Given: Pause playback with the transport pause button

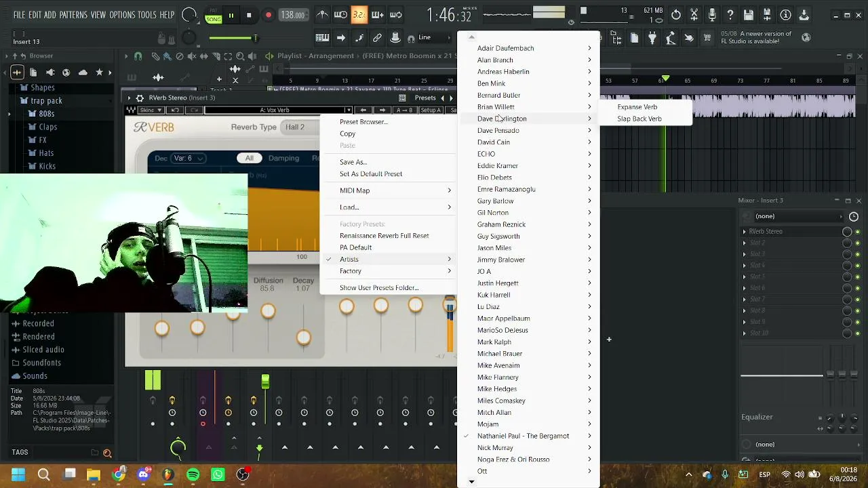Looking at the screenshot, I should point(231,15).
